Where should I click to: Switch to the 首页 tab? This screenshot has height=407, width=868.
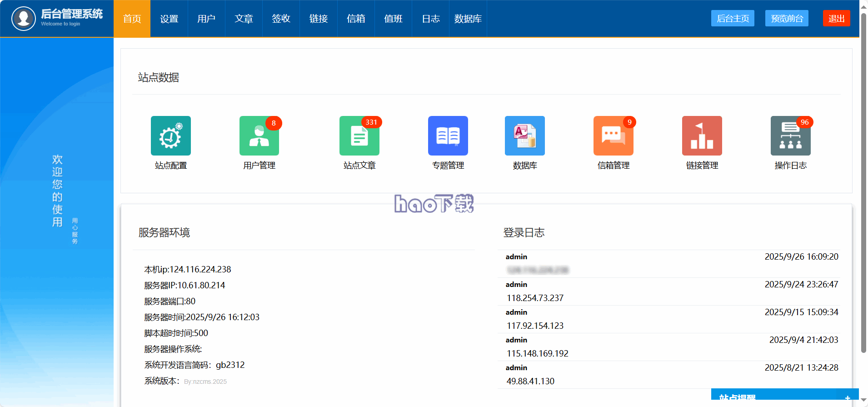(x=132, y=19)
